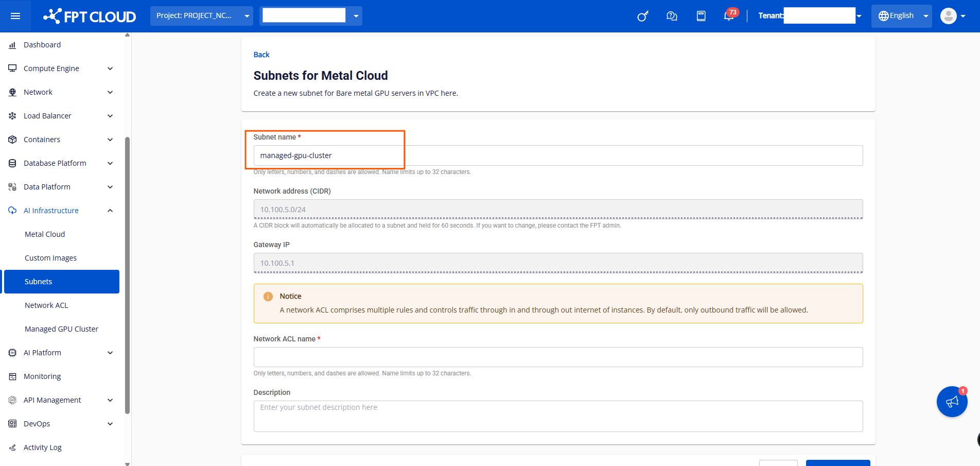Click the Subnet name input field
The image size is (980, 466).
pos(558,156)
